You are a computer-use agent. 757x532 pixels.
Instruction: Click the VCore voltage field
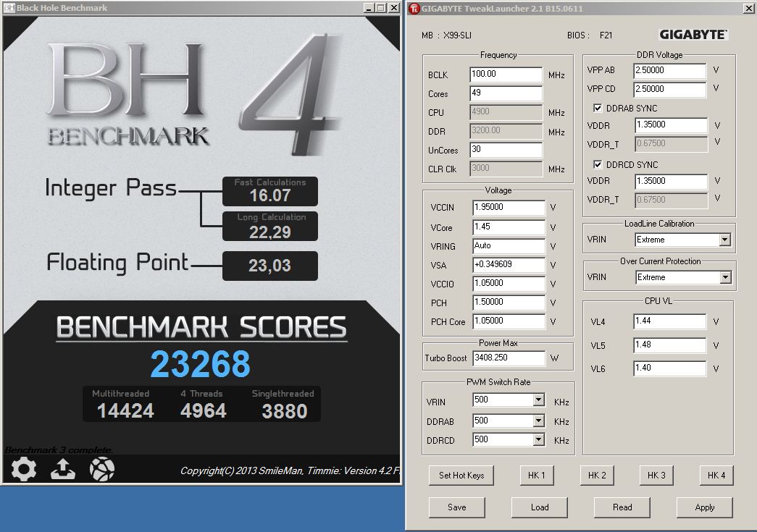point(509,227)
